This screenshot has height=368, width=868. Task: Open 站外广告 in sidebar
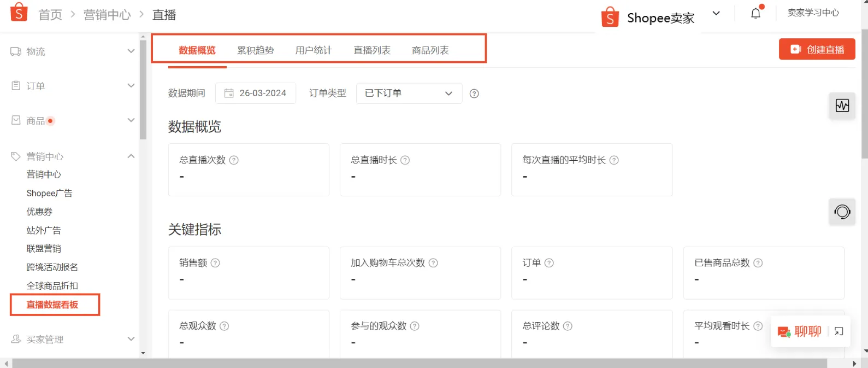click(x=44, y=230)
